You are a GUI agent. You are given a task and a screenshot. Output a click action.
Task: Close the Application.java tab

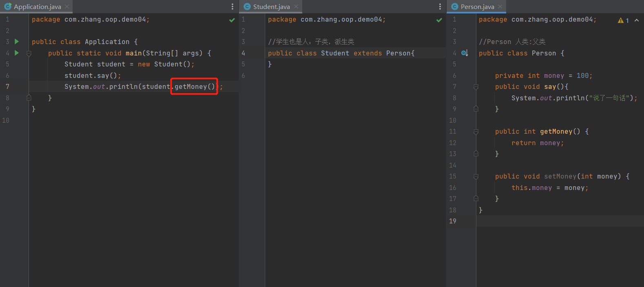point(67,7)
